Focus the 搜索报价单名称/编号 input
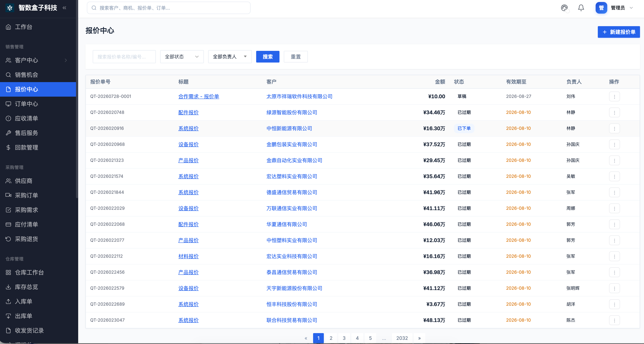Screen dimensions: 644x344 pyautogui.click(x=124, y=57)
